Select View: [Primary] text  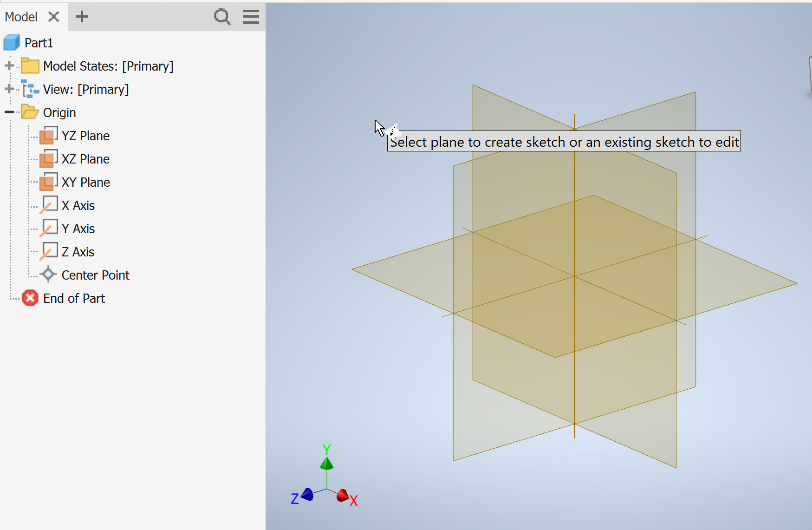coord(86,89)
